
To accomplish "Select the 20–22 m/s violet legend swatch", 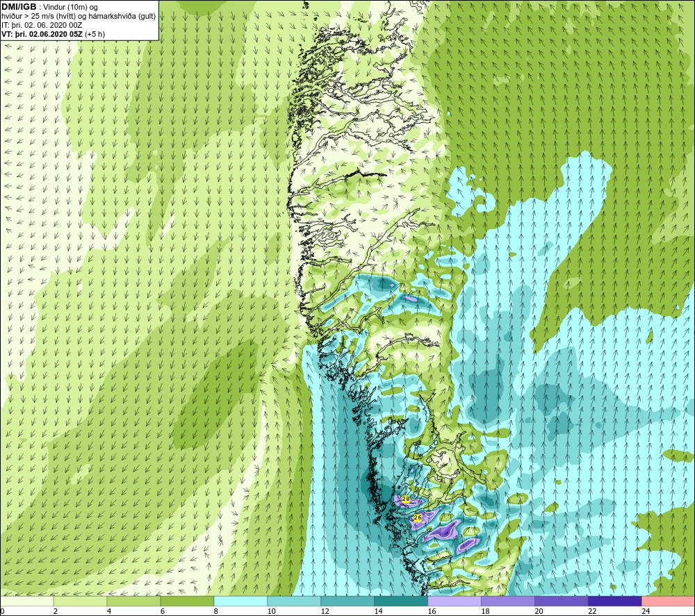I will coord(561,601).
